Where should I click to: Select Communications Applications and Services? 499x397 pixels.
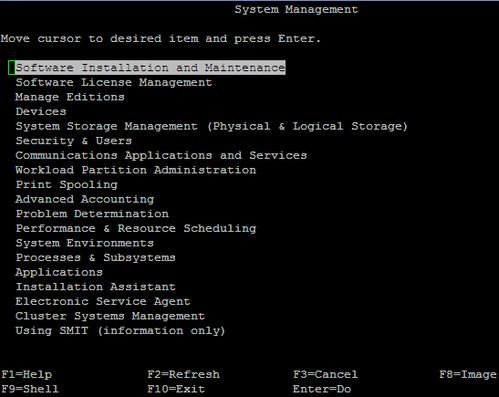161,155
